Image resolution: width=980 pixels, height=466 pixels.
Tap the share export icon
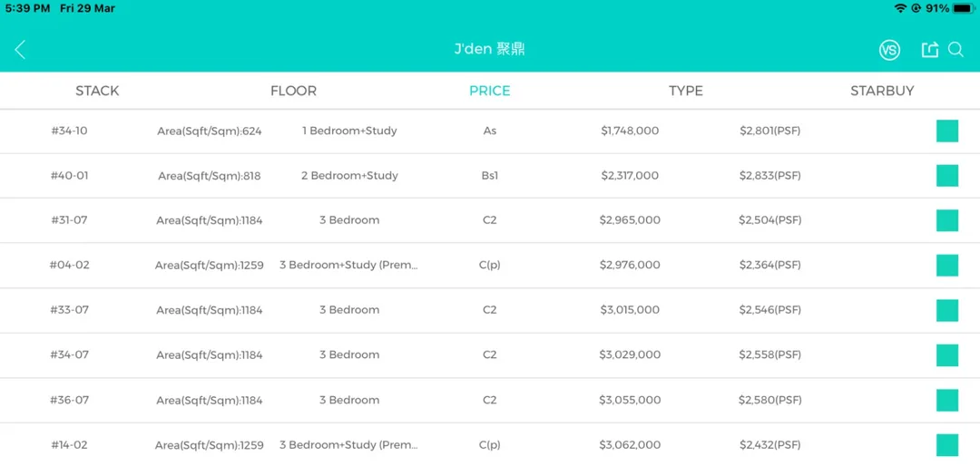click(x=930, y=50)
